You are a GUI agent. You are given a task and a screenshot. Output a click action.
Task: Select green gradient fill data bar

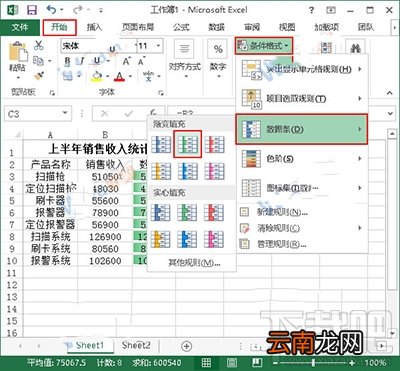(x=188, y=144)
